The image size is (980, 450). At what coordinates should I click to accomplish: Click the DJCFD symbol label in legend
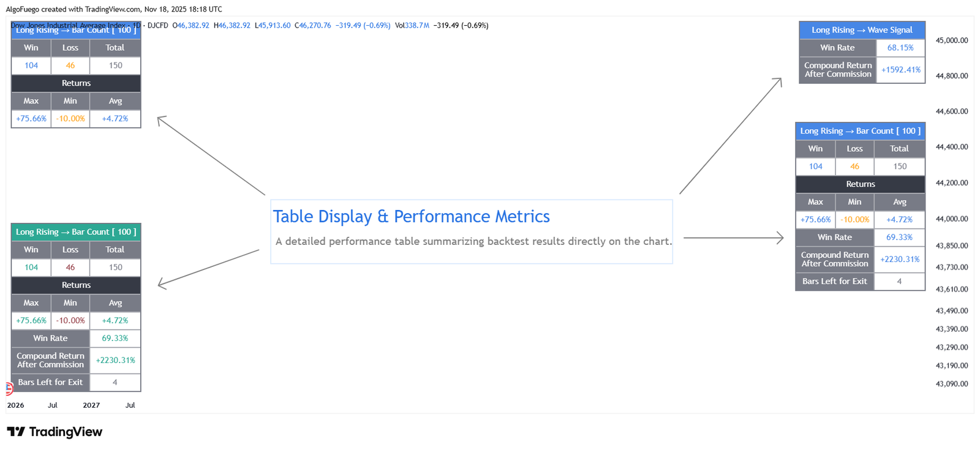point(157,26)
